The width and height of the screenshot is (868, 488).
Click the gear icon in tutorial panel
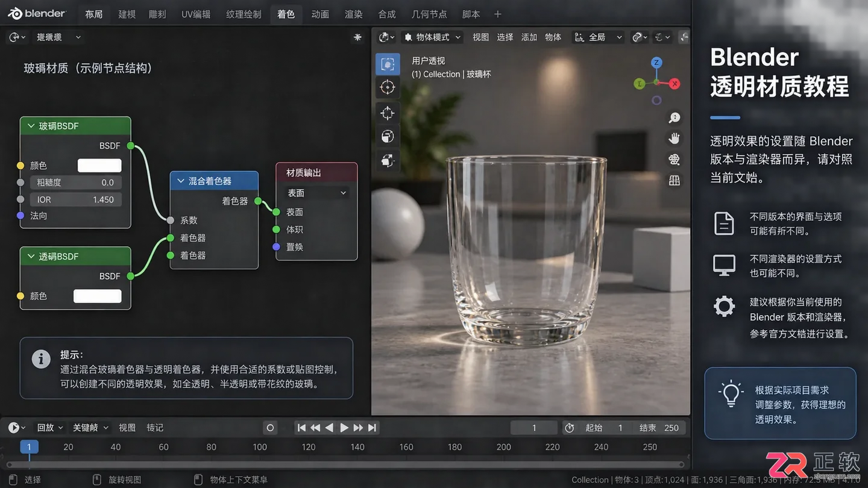724,307
